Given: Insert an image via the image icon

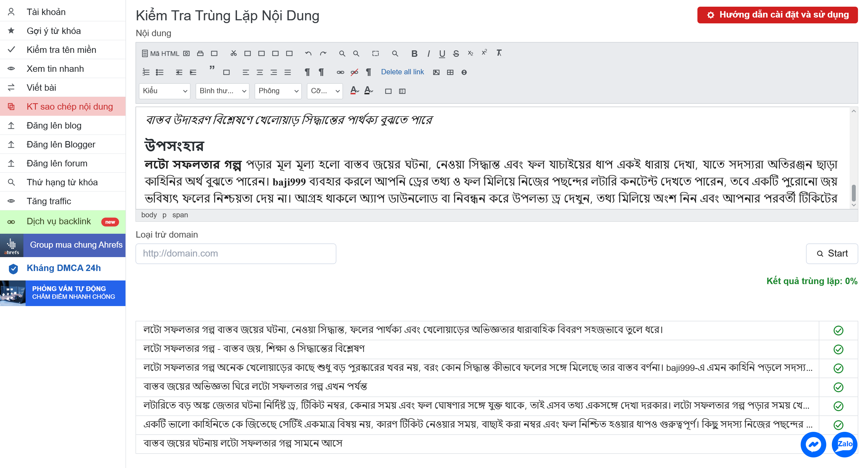Looking at the screenshot, I should pyautogui.click(x=436, y=72).
